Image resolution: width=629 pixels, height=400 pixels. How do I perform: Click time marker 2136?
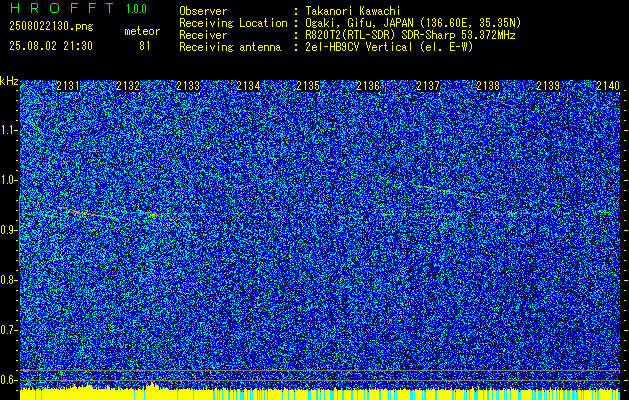tap(368, 86)
